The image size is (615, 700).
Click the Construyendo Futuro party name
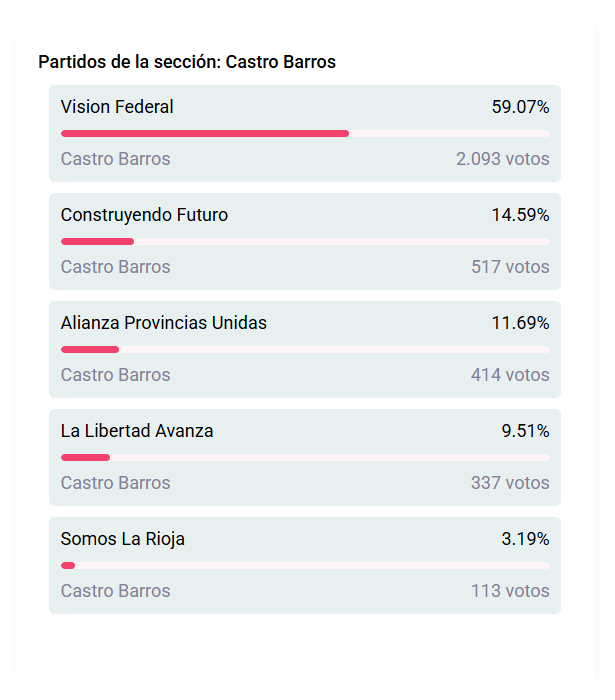pyautogui.click(x=144, y=215)
